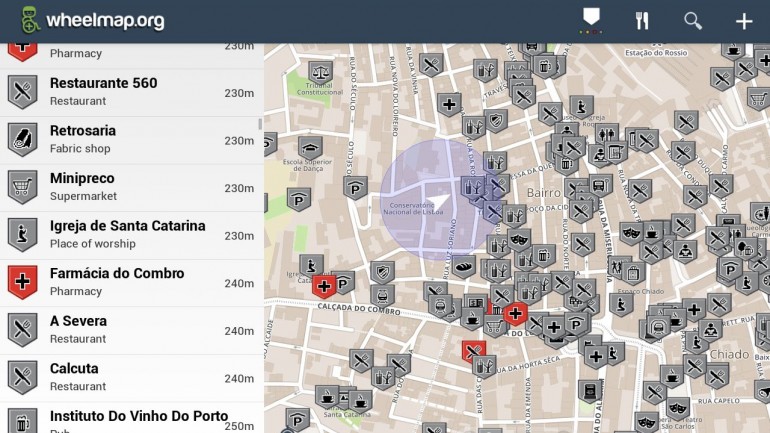
Task: Tap the current location arrow on map
Action: (437, 203)
